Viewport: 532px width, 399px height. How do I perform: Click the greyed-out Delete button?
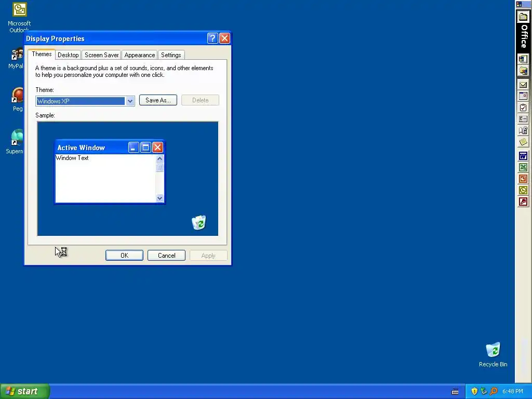200,100
